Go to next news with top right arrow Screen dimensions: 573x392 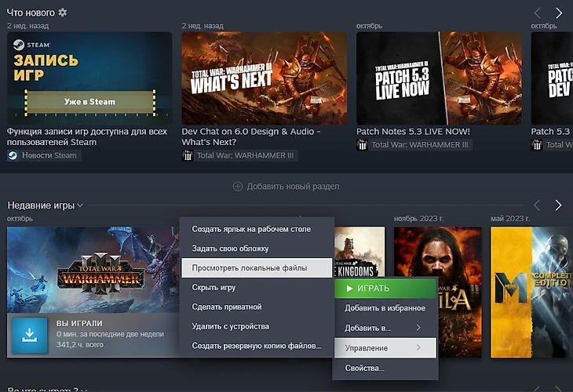click(x=558, y=13)
